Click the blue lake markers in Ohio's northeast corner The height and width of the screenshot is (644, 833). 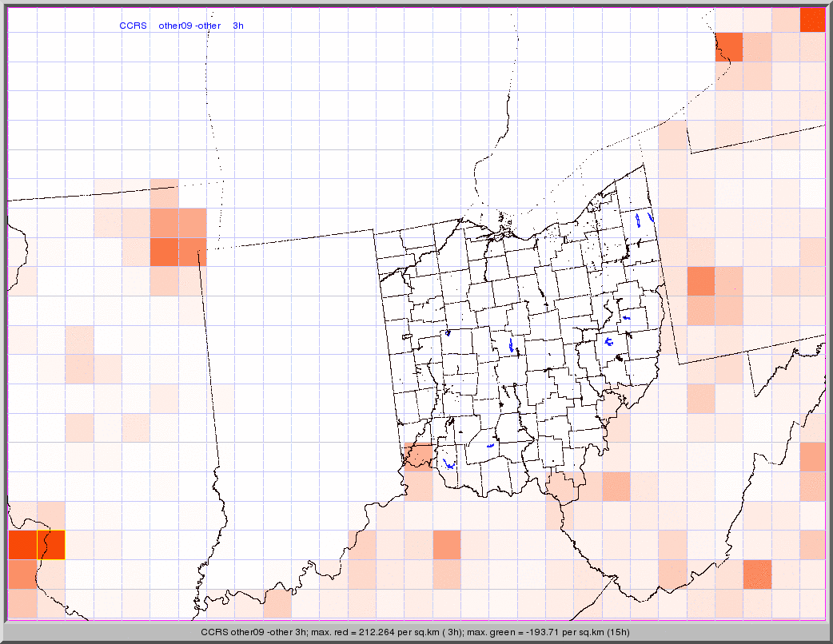click(638, 219)
